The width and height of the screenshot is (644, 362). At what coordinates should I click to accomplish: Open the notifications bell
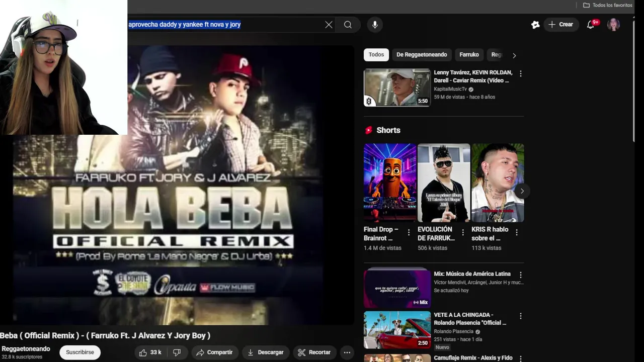(x=591, y=25)
